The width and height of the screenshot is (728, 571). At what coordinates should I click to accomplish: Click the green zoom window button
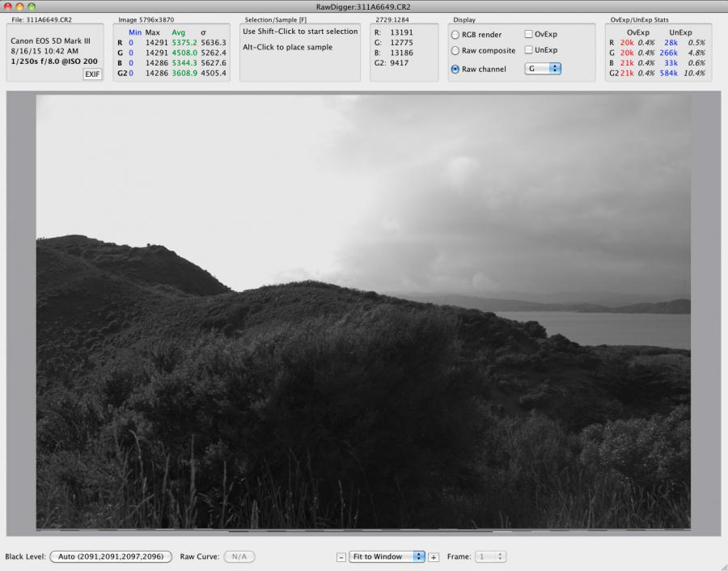32,6
